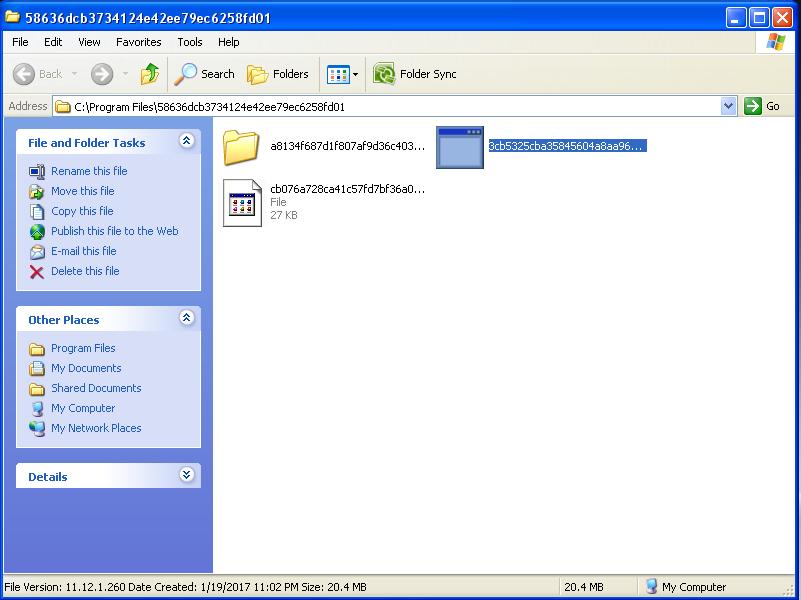Open the Search magnifier tool
This screenshot has height=600, width=801.
tap(204, 74)
